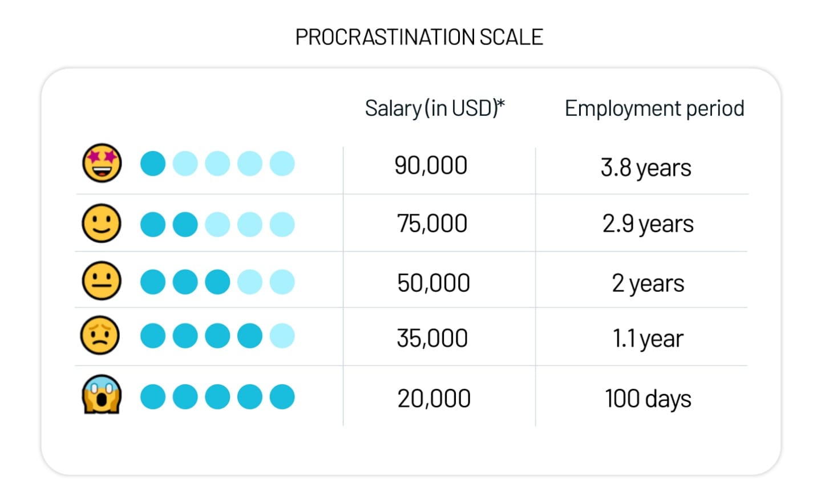Click the 35,000 salary value
The height and width of the screenshot is (504, 817).
click(432, 338)
